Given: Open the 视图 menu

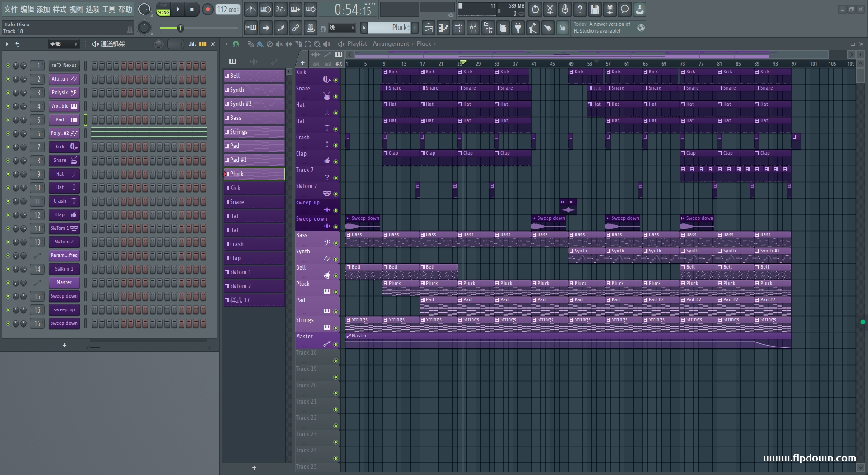Looking at the screenshot, I should click(76, 9).
